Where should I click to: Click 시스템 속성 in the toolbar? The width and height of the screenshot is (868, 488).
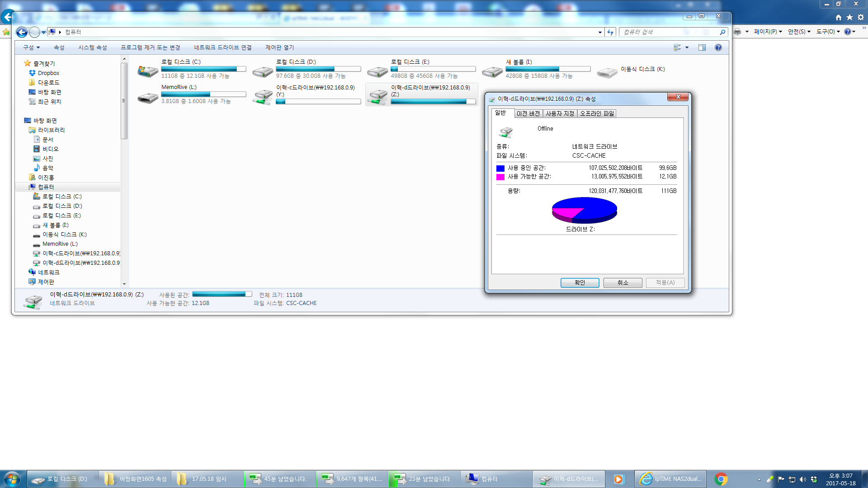[92, 47]
